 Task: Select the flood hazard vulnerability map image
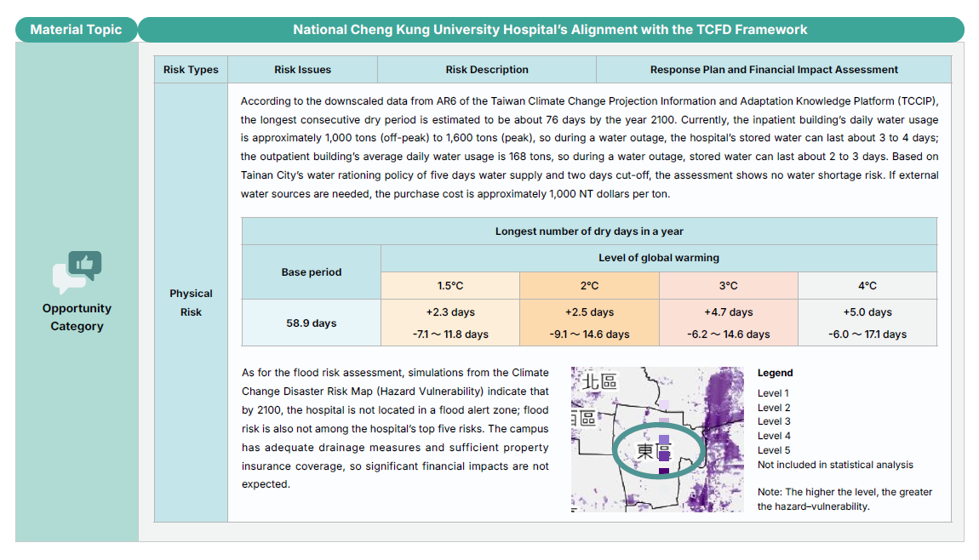657,438
